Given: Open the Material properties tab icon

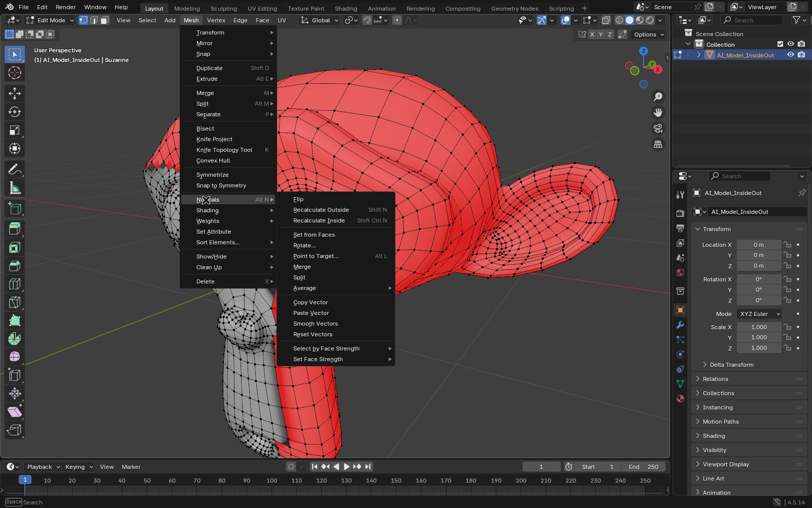Looking at the screenshot, I should [681, 399].
